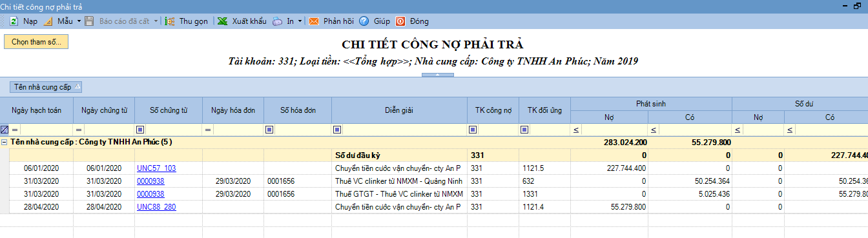Send feedback via Phản hồi envelope icon

tap(314, 21)
